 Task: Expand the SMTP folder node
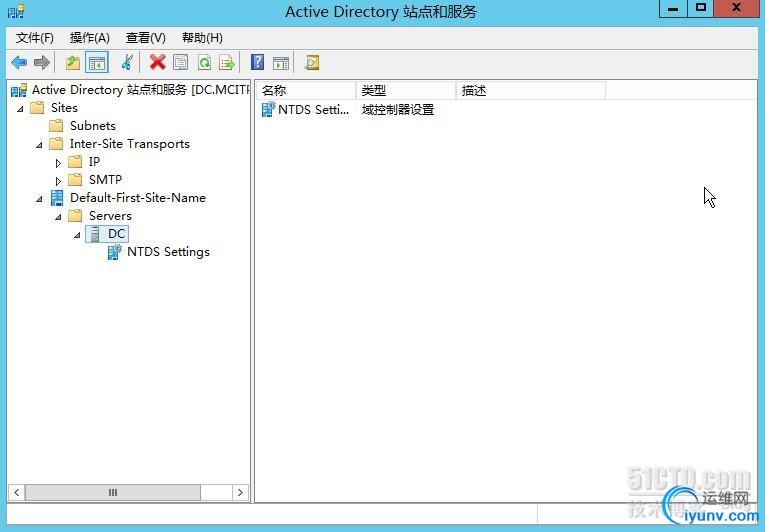pos(58,181)
